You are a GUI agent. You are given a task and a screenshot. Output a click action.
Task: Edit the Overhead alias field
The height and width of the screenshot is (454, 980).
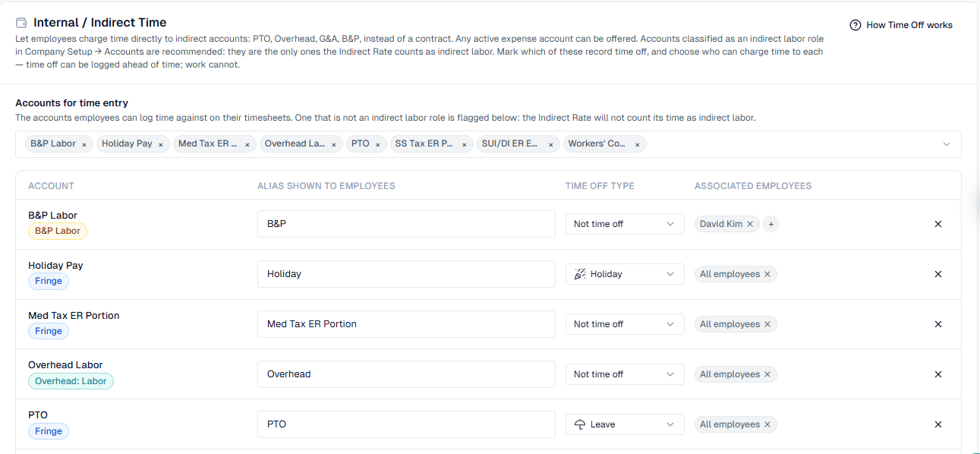point(406,374)
